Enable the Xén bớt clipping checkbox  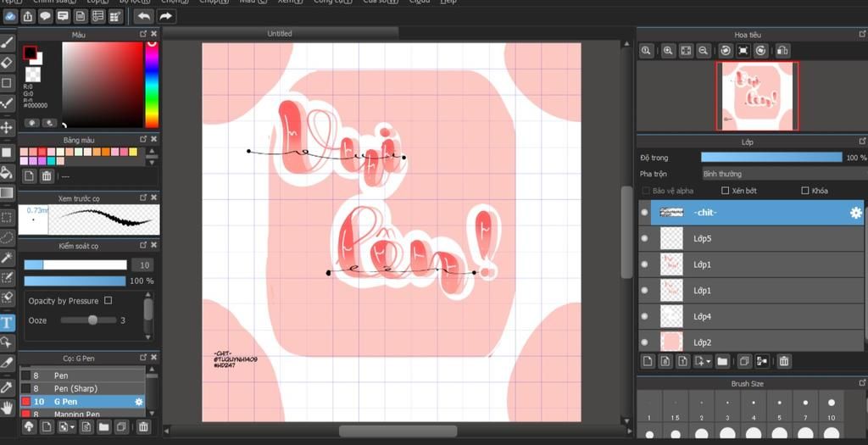(726, 191)
